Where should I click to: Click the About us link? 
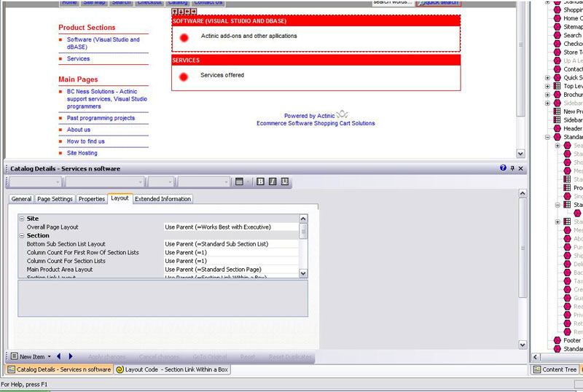pos(79,130)
